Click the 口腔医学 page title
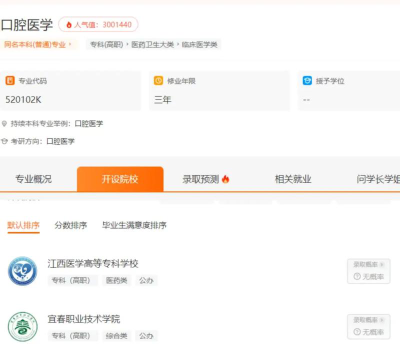The image size is (400, 360). [x=27, y=25]
